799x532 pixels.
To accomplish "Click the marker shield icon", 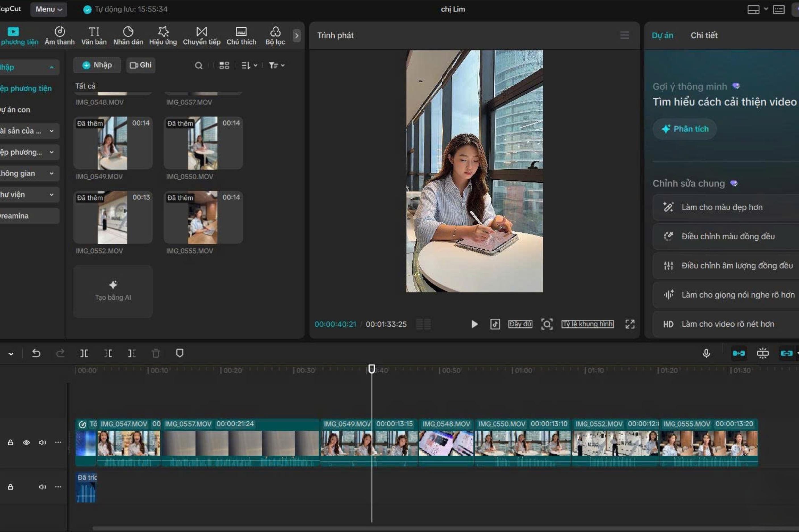I will pos(180,353).
